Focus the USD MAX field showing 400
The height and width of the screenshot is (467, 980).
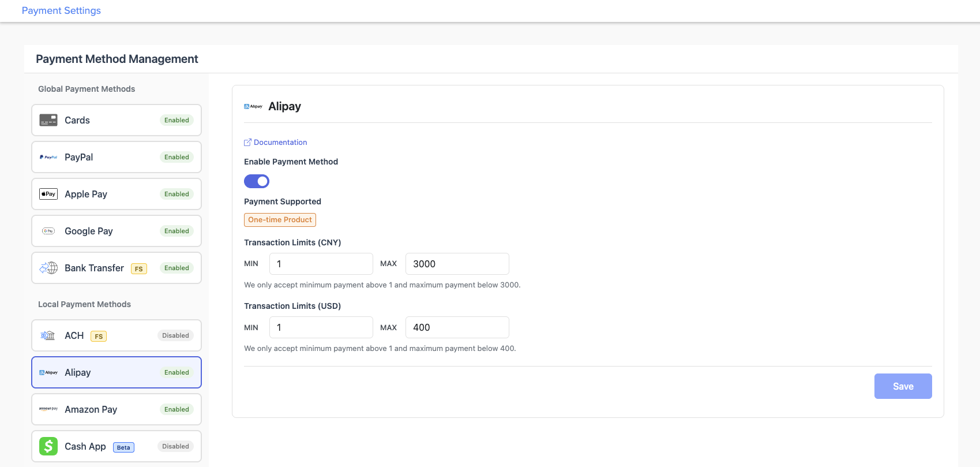pos(457,327)
